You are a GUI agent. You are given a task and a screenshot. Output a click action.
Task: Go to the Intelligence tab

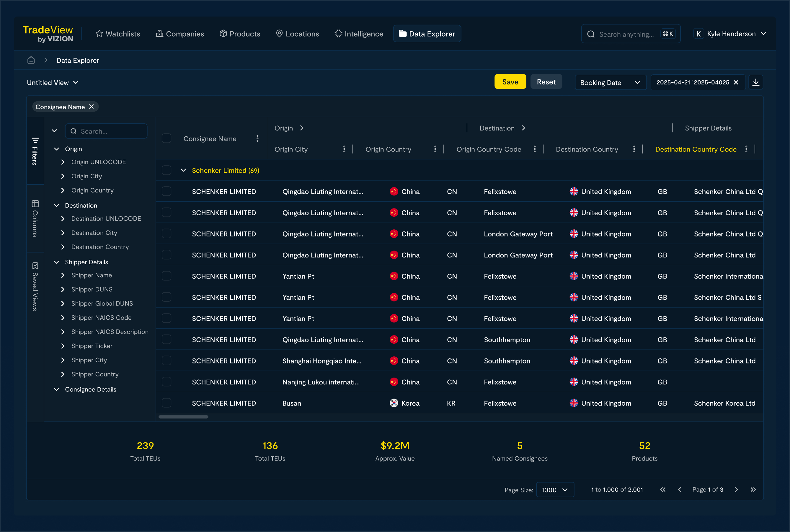359,34
